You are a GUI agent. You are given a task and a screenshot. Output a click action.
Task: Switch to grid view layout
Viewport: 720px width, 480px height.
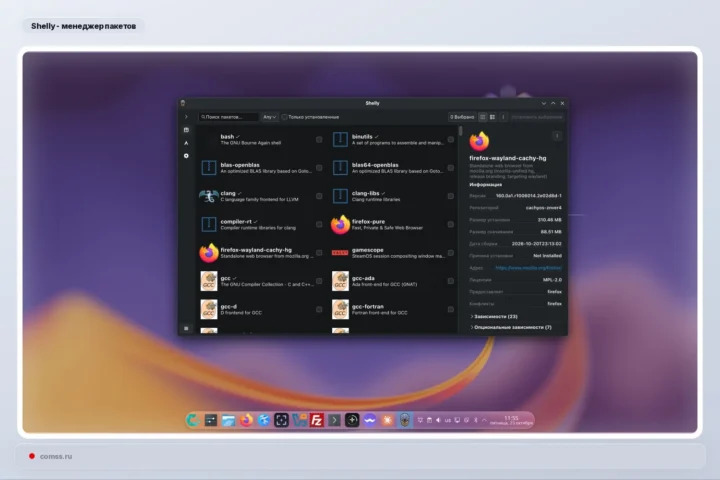pyautogui.click(x=492, y=117)
